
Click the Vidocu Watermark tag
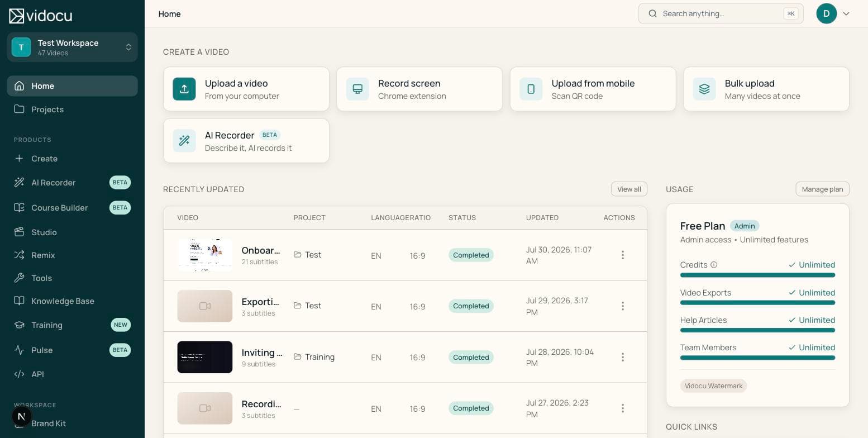tap(714, 386)
